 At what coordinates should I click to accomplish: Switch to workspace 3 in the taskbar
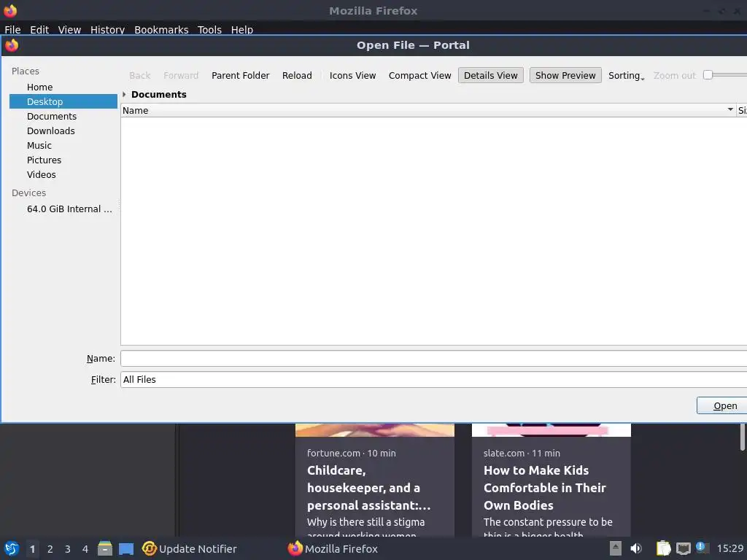point(68,548)
